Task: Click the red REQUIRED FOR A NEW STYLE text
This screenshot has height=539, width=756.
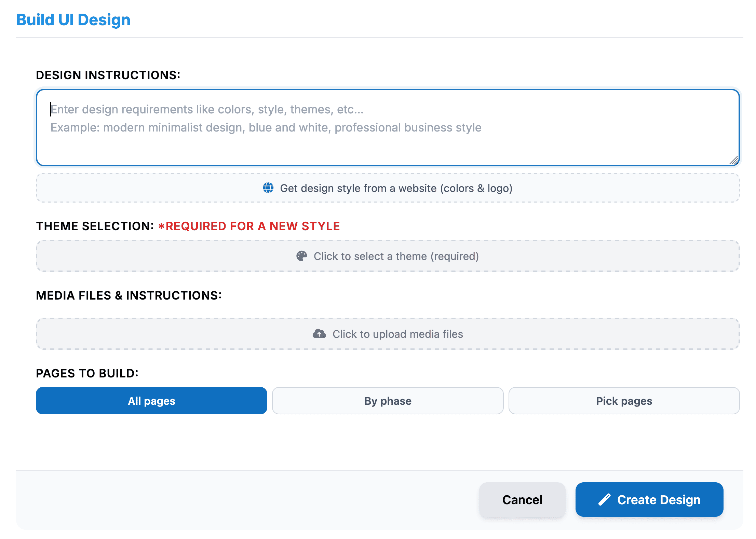Action: 249,226
